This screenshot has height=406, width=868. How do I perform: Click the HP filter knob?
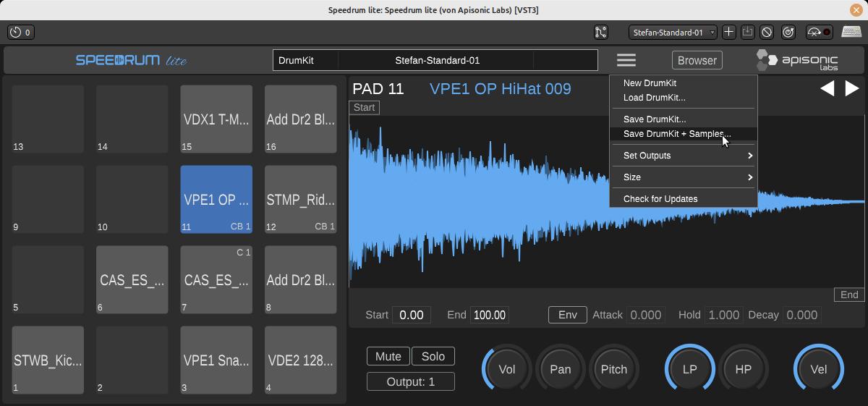(x=743, y=369)
